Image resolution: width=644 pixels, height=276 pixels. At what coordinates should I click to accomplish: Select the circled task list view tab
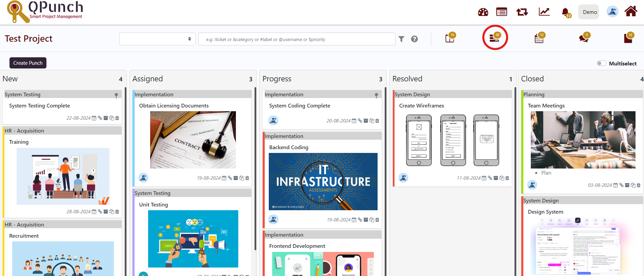(495, 38)
